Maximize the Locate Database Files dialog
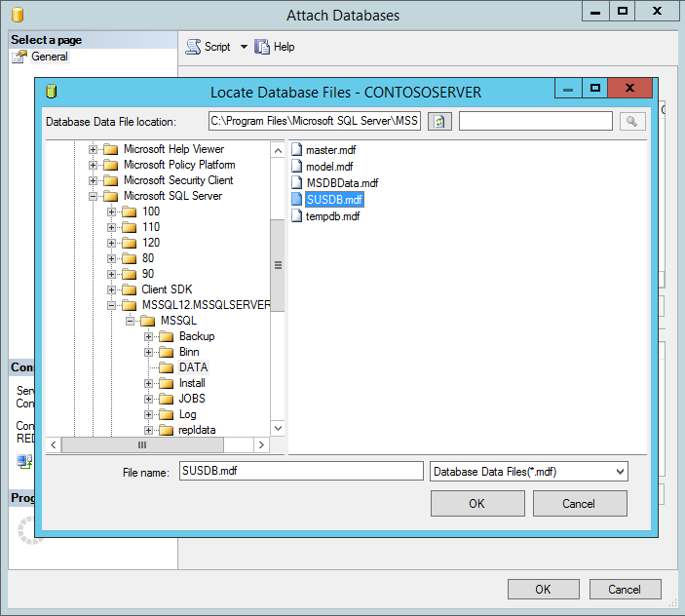The width and height of the screenshot is (685, 616). (x=595, y=89)
